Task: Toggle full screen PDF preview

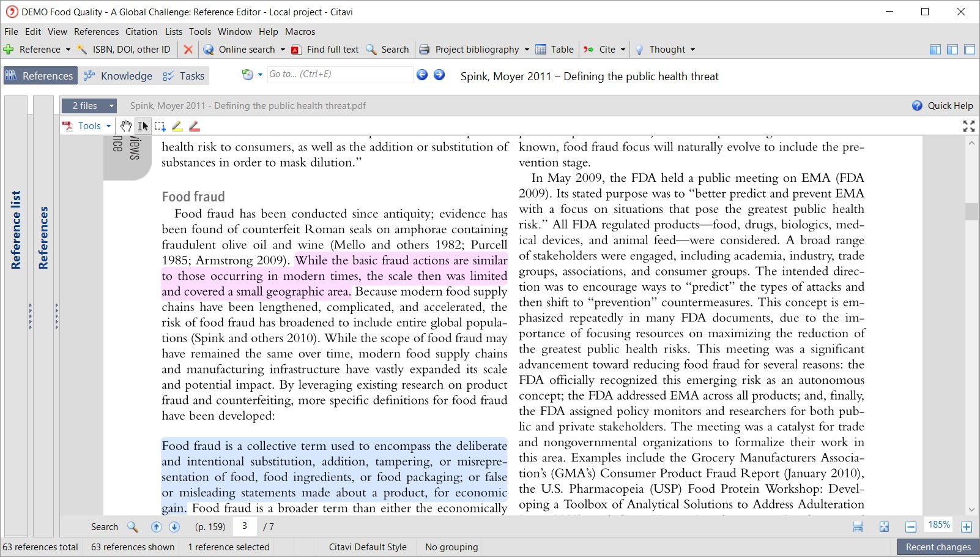Action: coord(969,126)
